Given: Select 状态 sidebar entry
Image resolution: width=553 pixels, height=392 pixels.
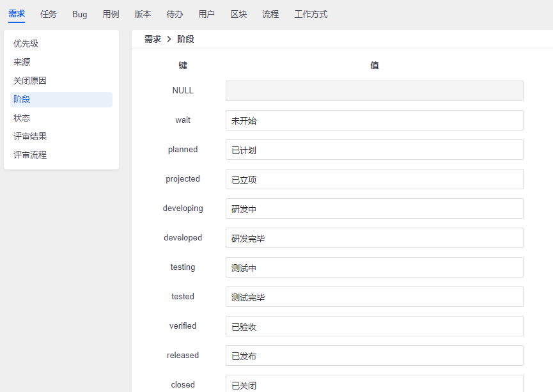Looking at the screenshot, I should pyautogui.click(x=22, y=118).
